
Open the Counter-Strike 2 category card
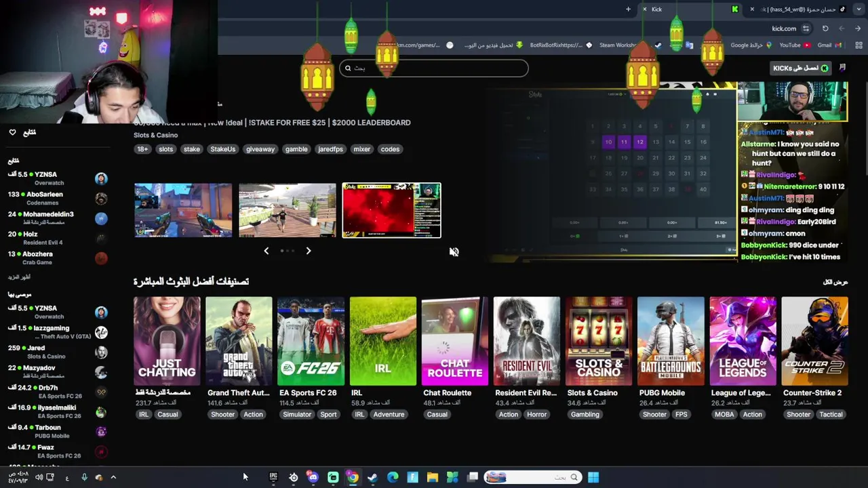pos(814,341)
